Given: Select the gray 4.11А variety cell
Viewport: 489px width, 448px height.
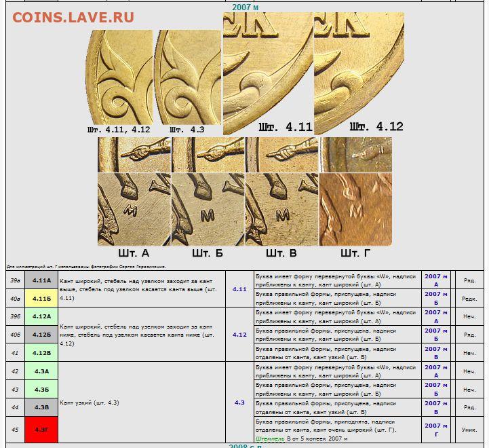Looking at the screenshot, I should [41, 280].
